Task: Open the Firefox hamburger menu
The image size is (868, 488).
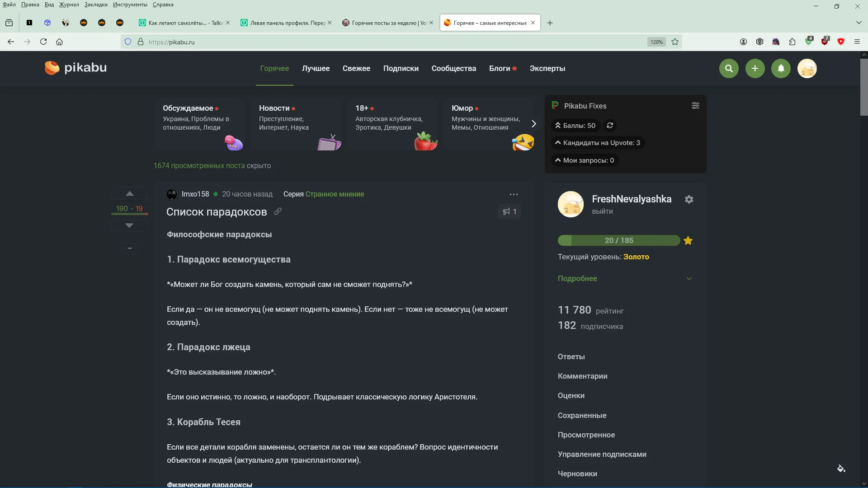Action: coord(857,42)
